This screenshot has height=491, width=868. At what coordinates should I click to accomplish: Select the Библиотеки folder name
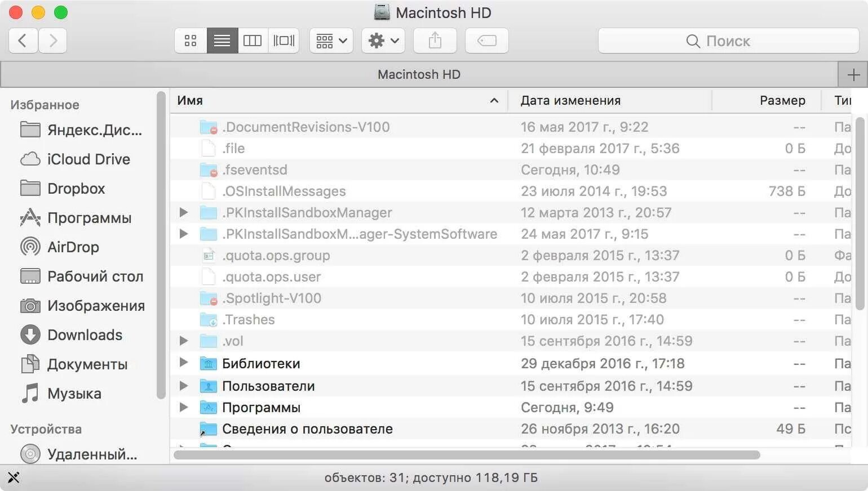[x=261, y=363]
